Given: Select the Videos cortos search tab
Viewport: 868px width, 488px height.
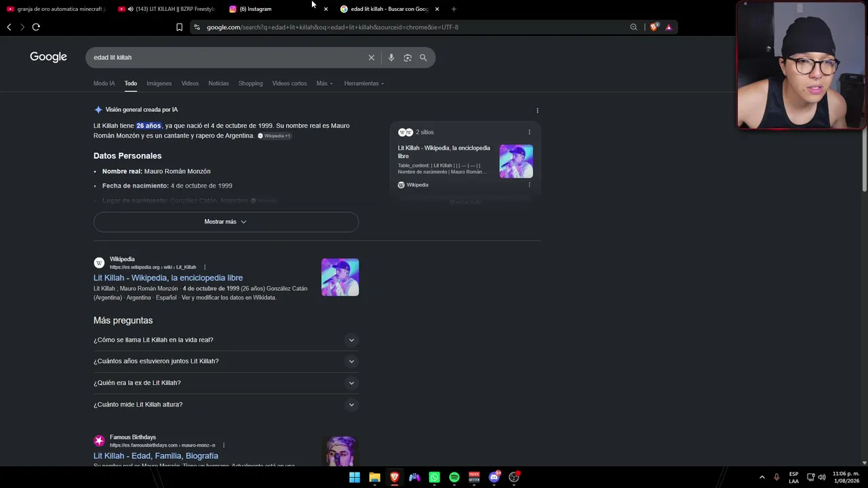Looking at the screenshot, I should pyautogui.click(x=290, y=83).
